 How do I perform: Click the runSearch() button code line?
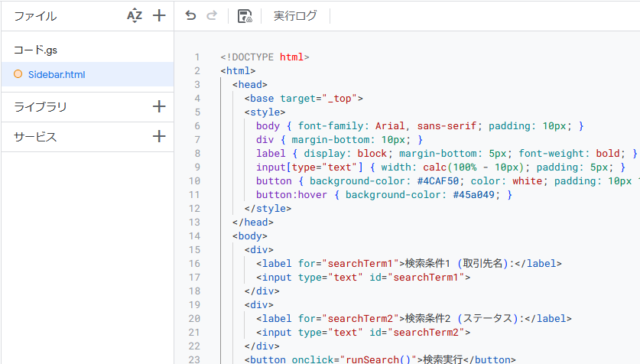381,359
